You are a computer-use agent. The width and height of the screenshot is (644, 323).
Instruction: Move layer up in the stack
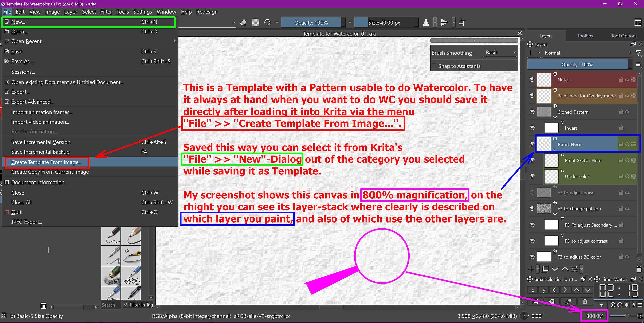(x=565, y=269)
